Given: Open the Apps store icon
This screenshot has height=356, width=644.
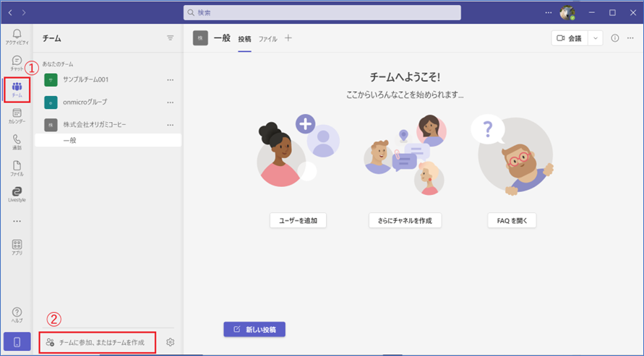Looking at the screenshot, I should pyautogui.click(x=17, y=248).
